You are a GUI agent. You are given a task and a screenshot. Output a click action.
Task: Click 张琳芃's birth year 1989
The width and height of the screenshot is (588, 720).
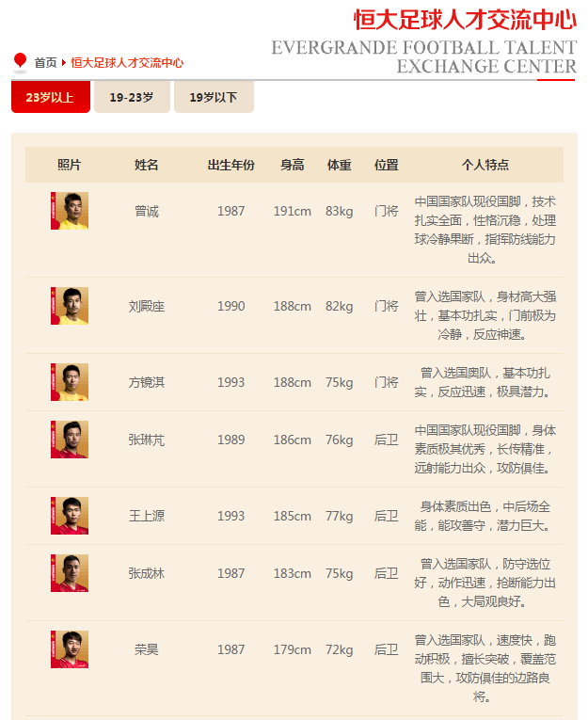click(230, 440)
